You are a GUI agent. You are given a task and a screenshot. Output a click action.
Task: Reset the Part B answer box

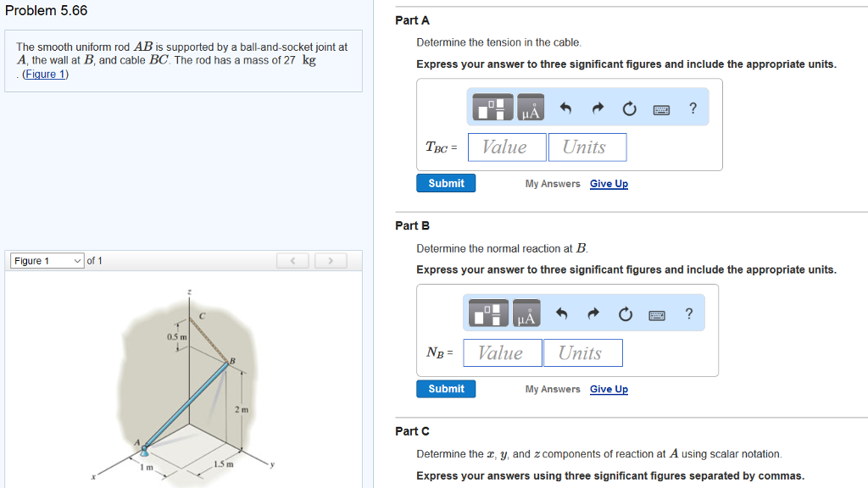tap(626, 313)
